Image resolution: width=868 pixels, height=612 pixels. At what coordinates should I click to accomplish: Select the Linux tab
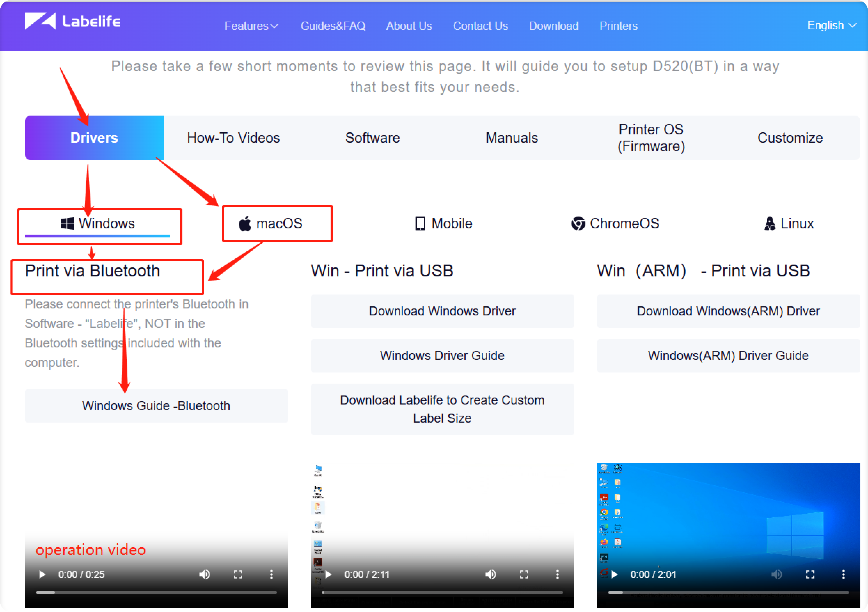point(789,224)
